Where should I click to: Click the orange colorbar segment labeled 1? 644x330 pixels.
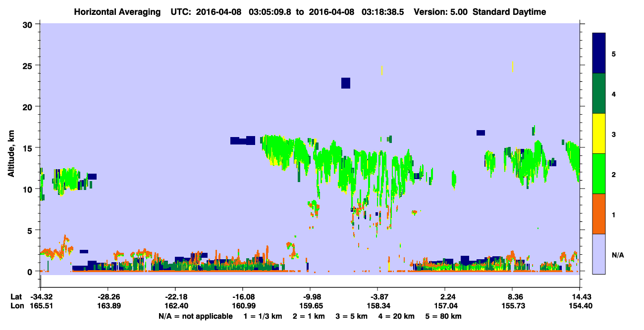pos(599,214)
